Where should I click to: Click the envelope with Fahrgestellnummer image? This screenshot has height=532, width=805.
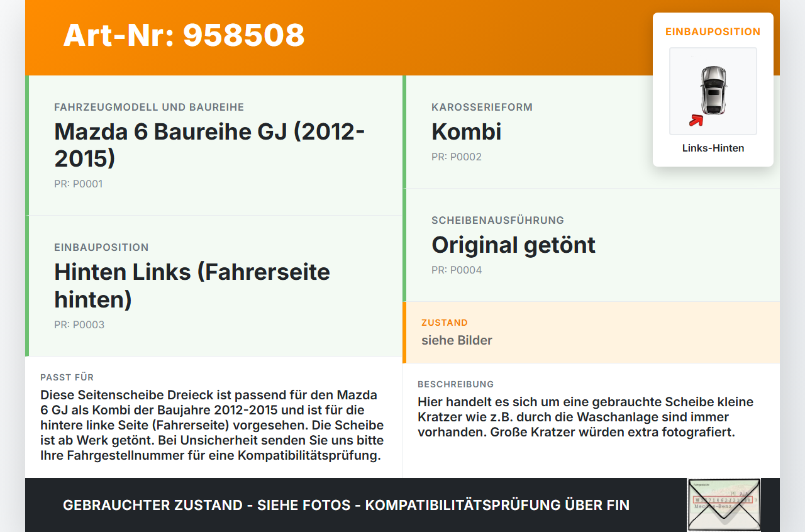tap(722, 505)
